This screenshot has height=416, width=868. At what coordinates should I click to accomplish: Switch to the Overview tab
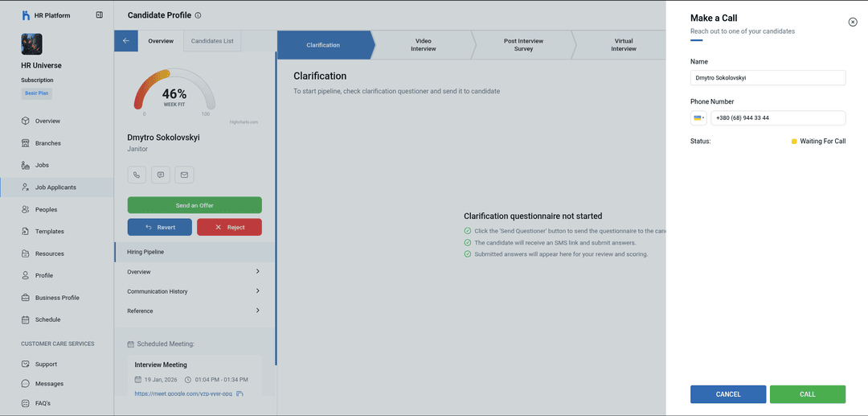(x=161, y=41)
